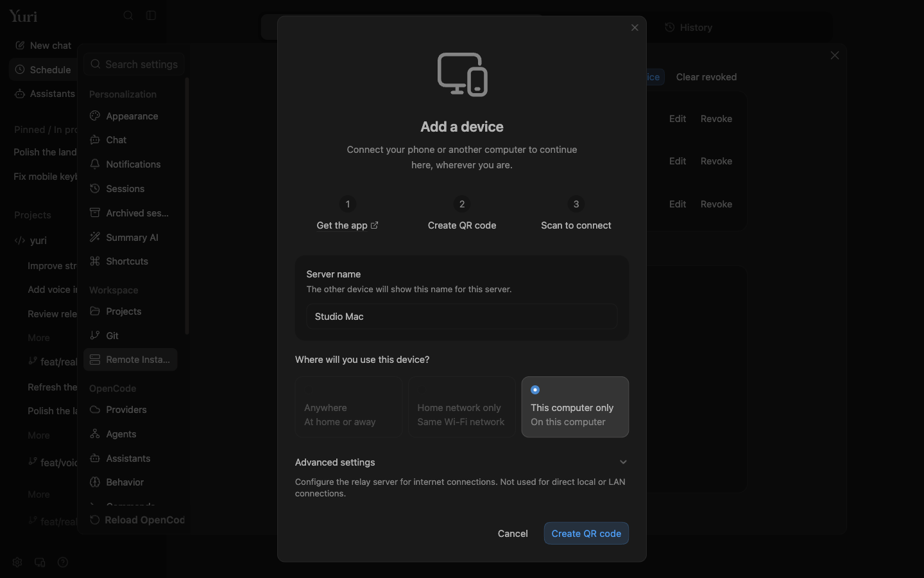Click the Search settings field
Viewport: 924px width, 578px height.
135,64
